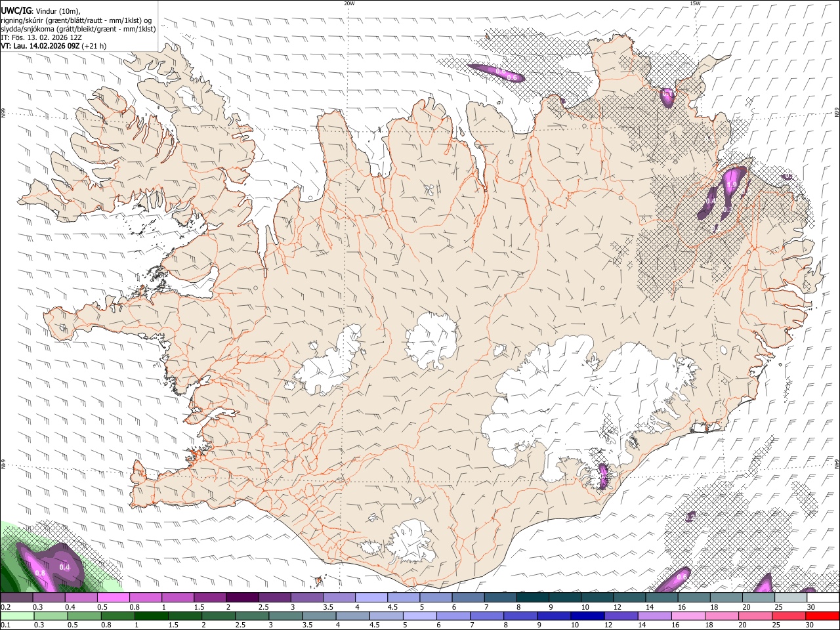Viewport: 840px width, 630px height.
Task: Click the 'rigning/skúrir' legend description line
Action: point(77,20)
